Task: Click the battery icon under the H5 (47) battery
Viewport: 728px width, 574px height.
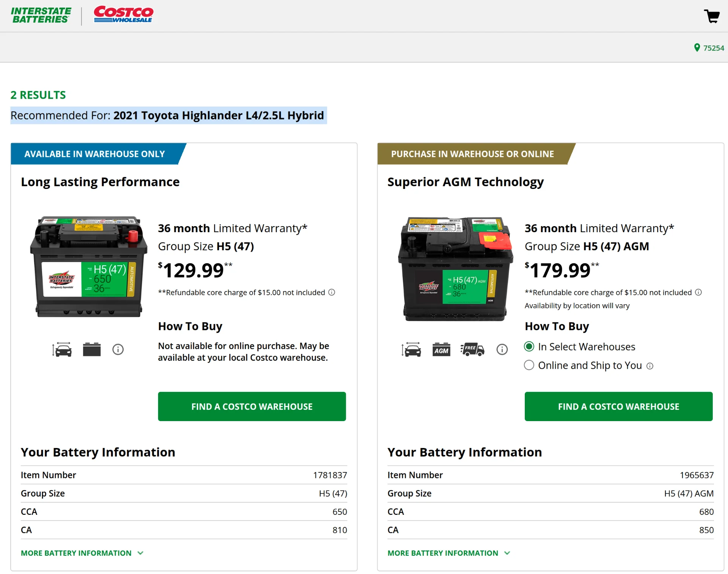Action: (x=92, y=349)
